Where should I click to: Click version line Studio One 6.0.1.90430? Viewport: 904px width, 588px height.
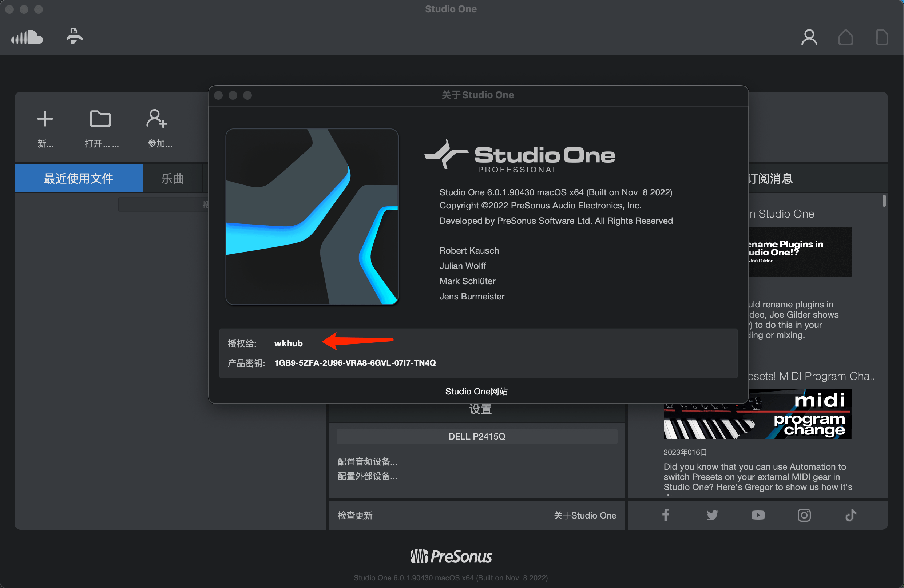(x=556, y=192)
